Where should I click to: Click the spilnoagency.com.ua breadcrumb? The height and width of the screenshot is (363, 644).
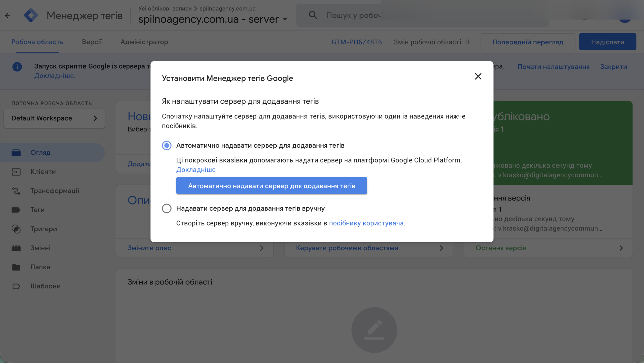(x=227, y=9)
